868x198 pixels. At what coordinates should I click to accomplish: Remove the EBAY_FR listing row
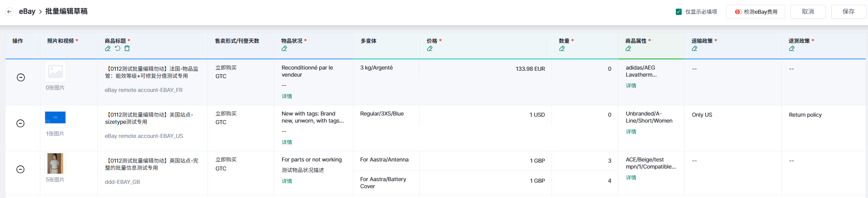[21, 77]
